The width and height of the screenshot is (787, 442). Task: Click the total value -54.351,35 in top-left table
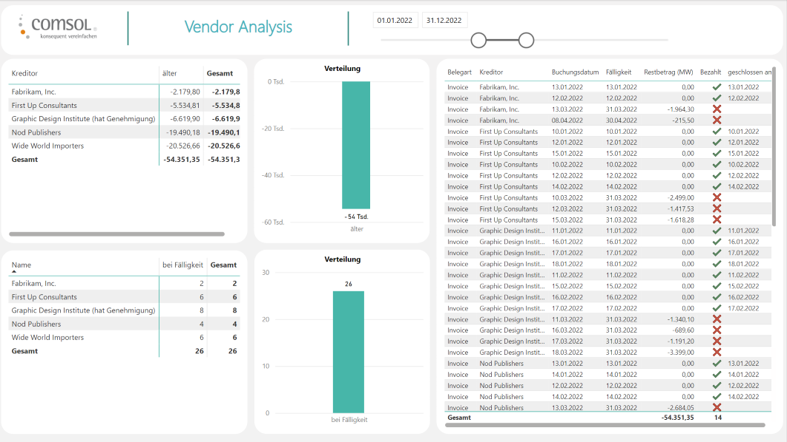pos(182,160)
